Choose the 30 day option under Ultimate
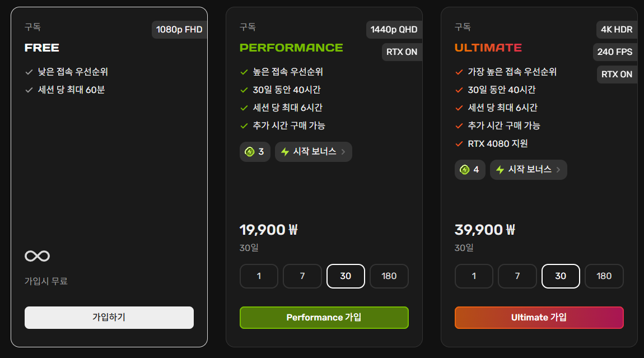The height and width of the screenshot is (358, 644). pos(561,276)
